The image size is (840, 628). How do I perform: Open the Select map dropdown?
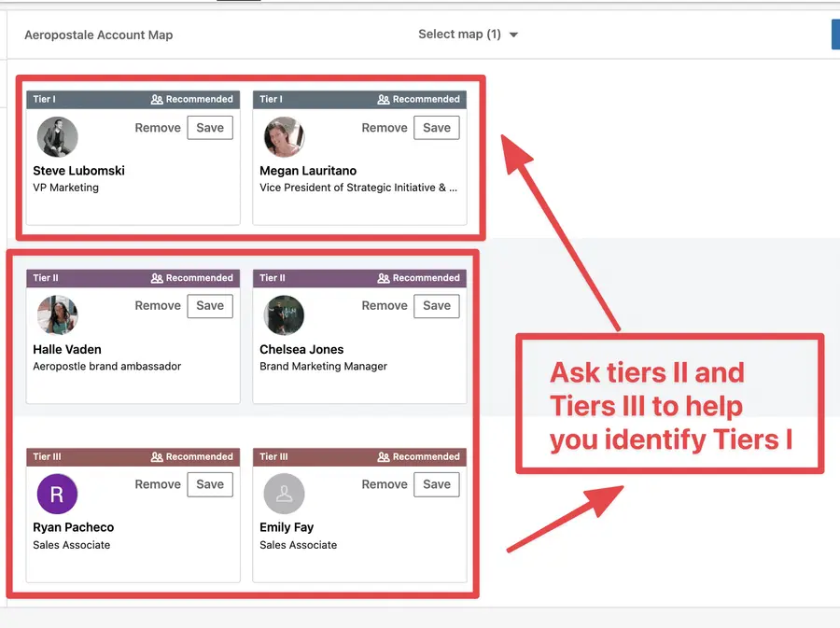coord(469,33)
